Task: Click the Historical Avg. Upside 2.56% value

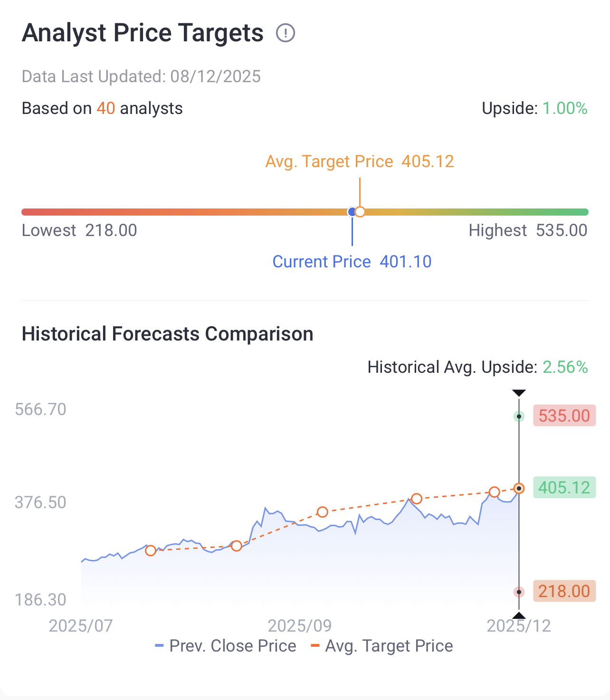Action: (565, 367)
